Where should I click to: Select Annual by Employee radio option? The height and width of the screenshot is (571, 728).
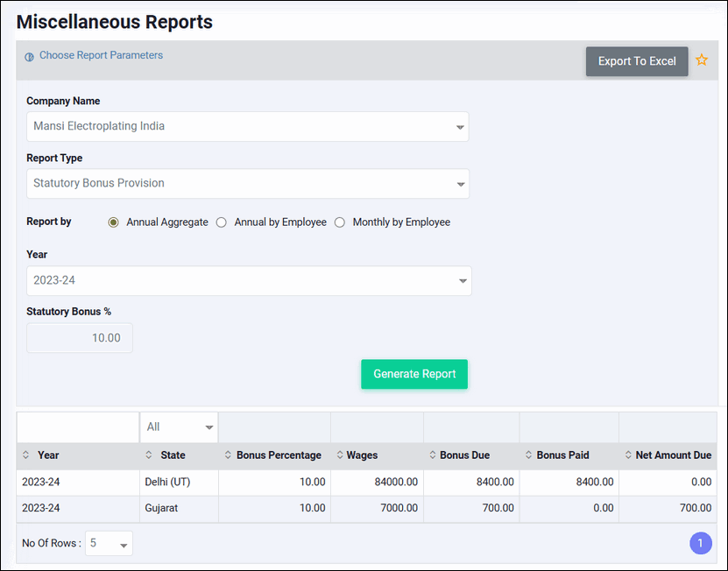pyautogui.click(x=222, y=222)
